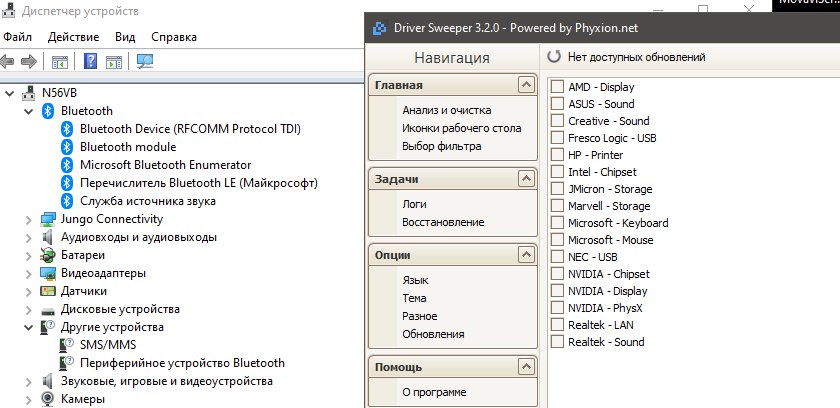This screenshot has width=840, height=408.
Task: Click the refresh icon beside Нет доступных обновлений
Action: pos(554,56)
